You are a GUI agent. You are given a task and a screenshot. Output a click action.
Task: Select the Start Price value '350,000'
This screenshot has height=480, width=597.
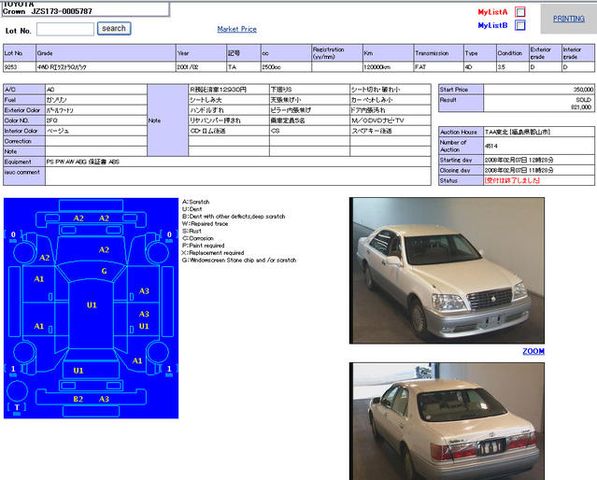583,89
